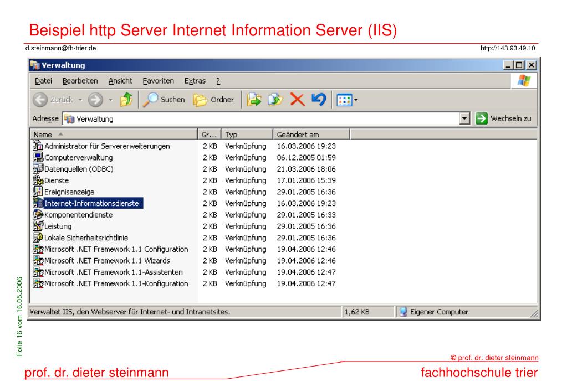Viewport: 567px width, 392px height.
Task: Expand the address bar dropdown
Action: pos(464,118)
